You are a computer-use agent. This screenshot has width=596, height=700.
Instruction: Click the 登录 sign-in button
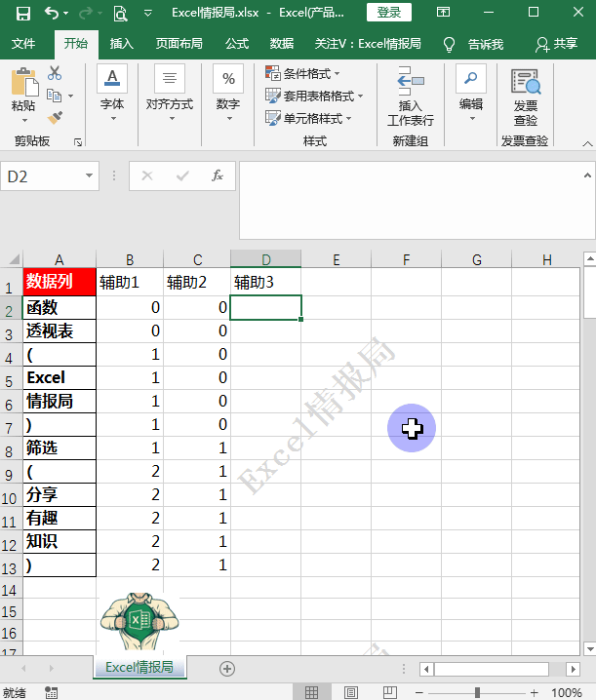pos(388,12)
